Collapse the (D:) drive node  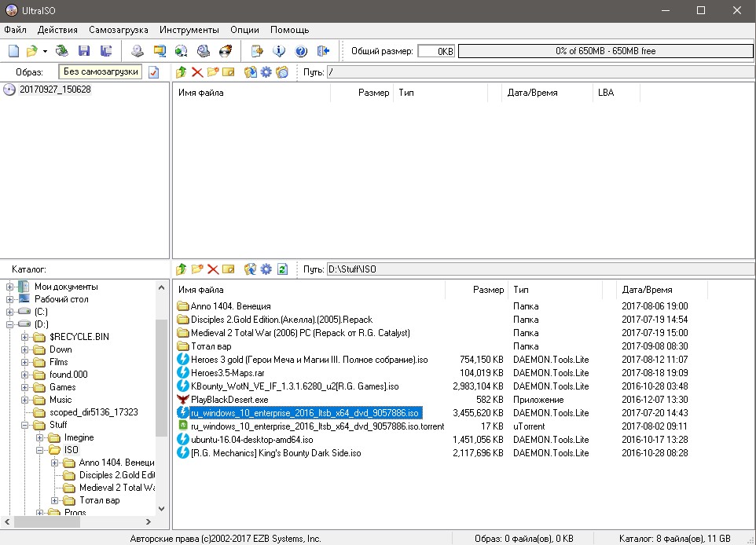tap(9, 324)
